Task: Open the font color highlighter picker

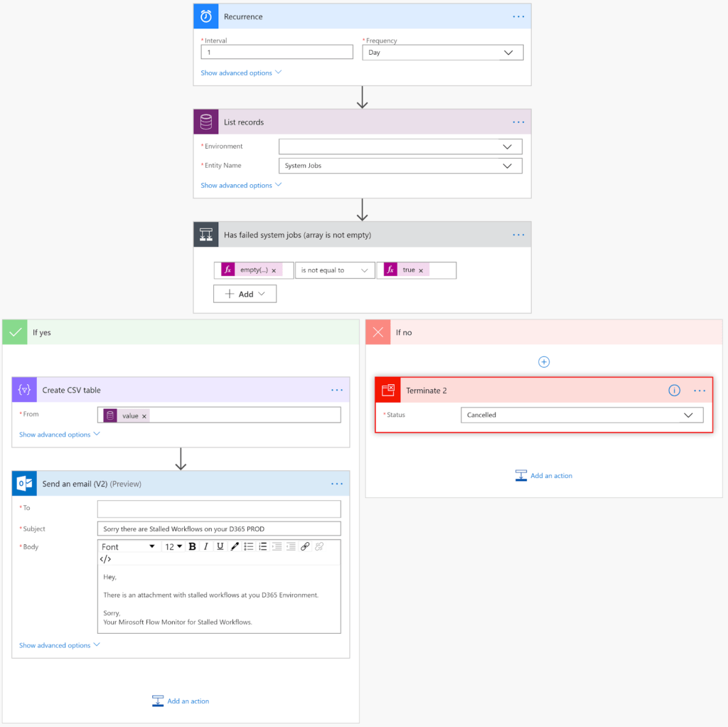Action: [x=235, y=546]
